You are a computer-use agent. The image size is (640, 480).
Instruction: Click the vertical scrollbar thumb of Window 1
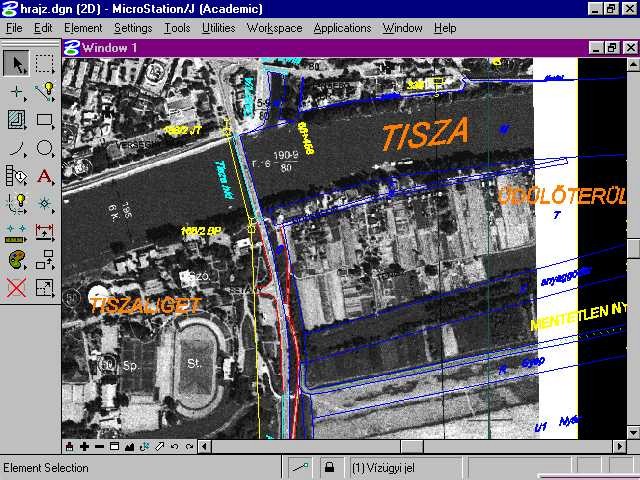click(x=633, y=249)
